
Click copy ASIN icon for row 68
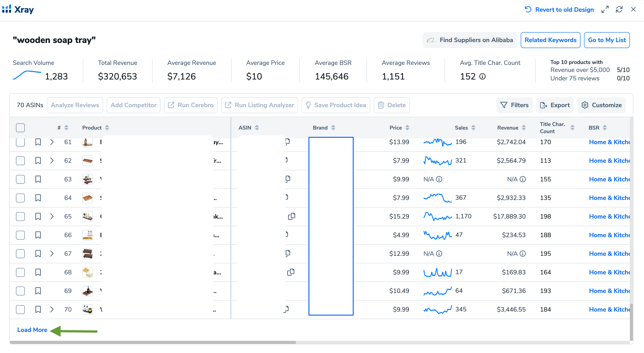[291, 272]
